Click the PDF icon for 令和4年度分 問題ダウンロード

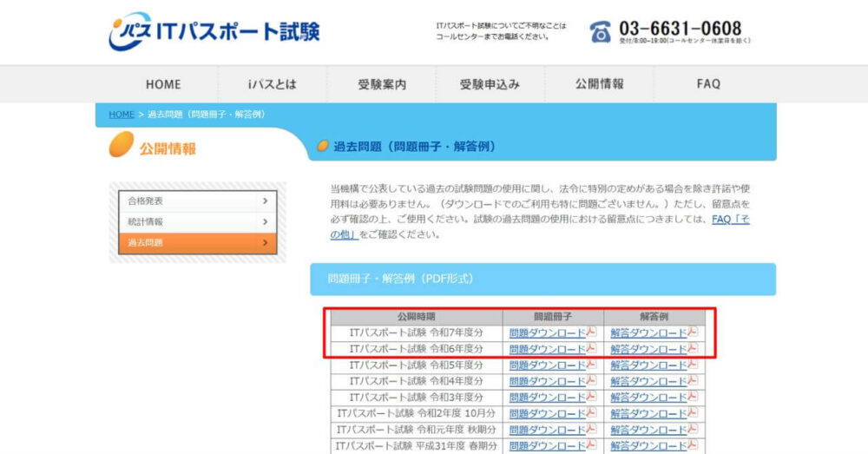(x=591, y=380)
